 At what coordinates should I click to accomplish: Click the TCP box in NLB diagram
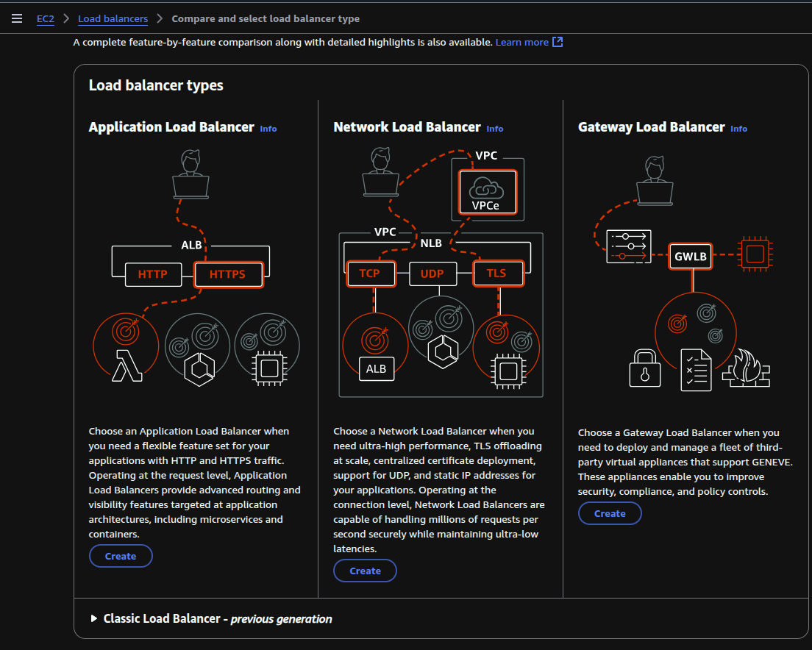tap(370, 274)
